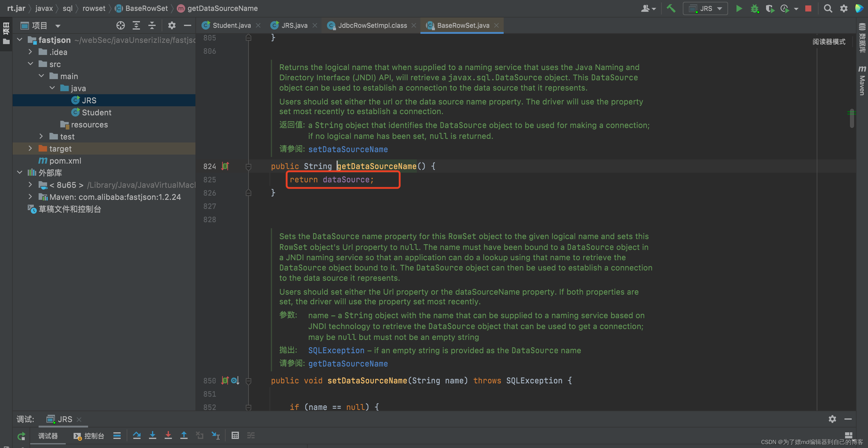The image size is (868, 448).
Task: Open the Database tool window
Action: coord(862,38)
